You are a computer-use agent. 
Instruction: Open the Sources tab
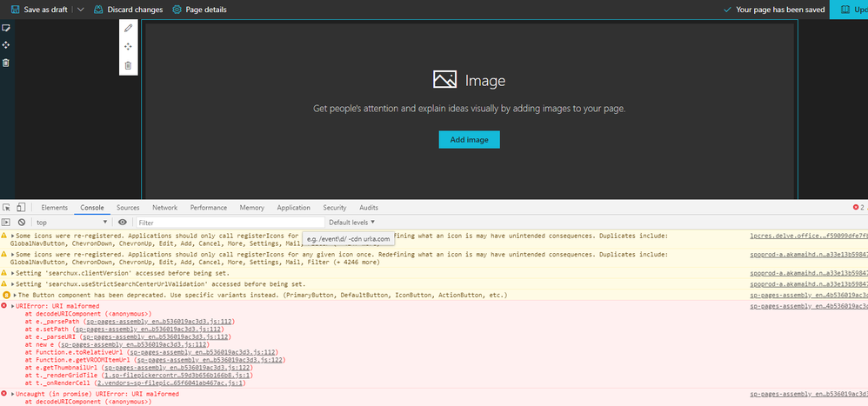coord(128,208)
